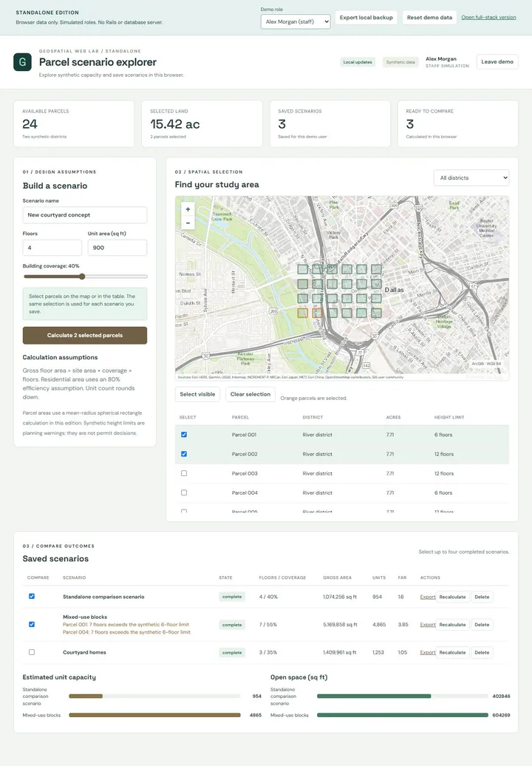Click the Parcel 001 floor limit warning
The width and height of the screenshot is (532, 766).
126,624
